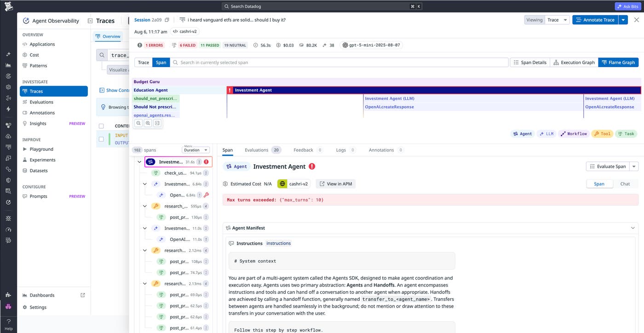This screenshot has width=644, height=333.
Task: Open the integrations puzzle icon in left rail
Action: [x=8, y=295]
